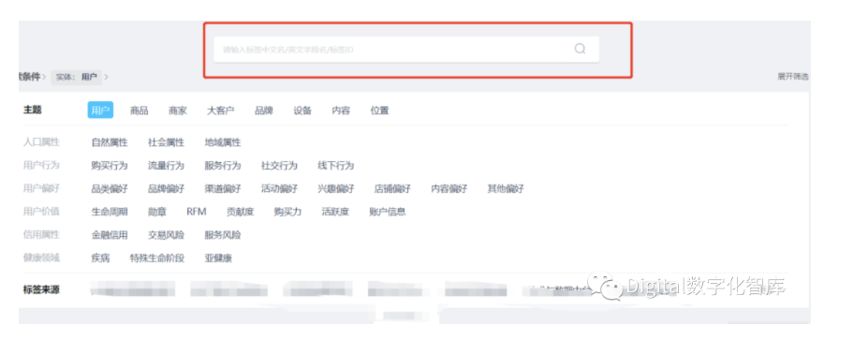
Task: Pick 线下行为 category
Action: coord(335,166)
